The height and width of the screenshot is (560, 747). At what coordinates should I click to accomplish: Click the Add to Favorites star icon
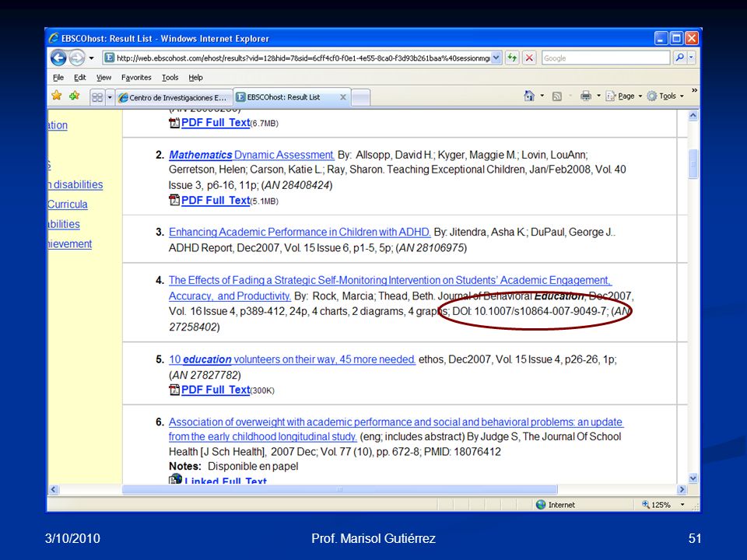click(x=75, y=96)
